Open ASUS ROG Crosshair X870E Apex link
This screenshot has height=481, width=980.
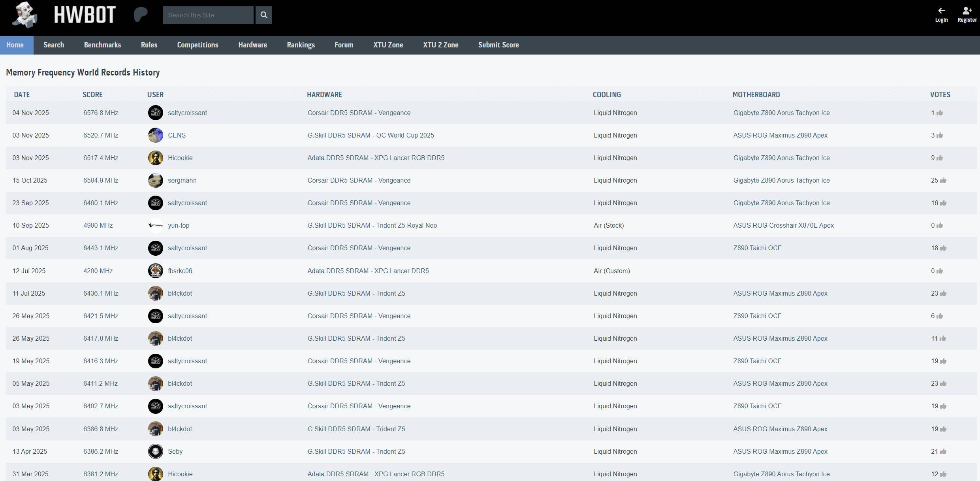coord(783,225)
